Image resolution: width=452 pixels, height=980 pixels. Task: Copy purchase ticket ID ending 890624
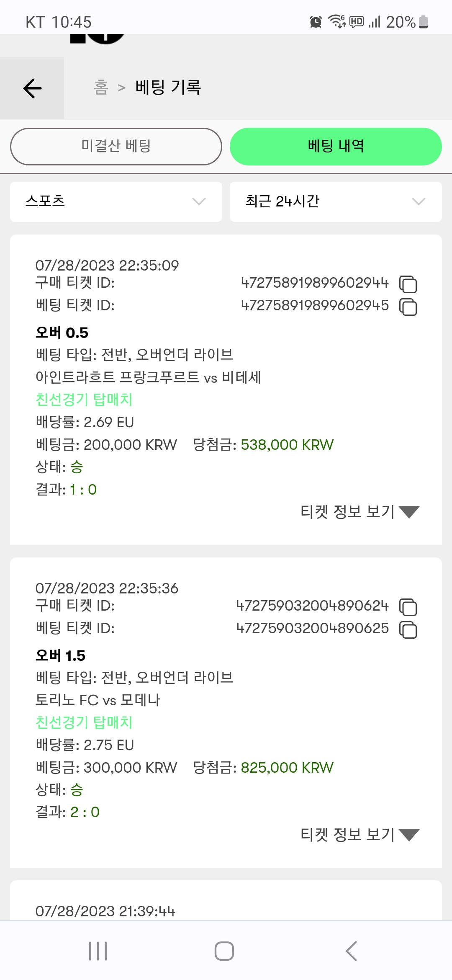pyautogui.click(x=408, y=607)
